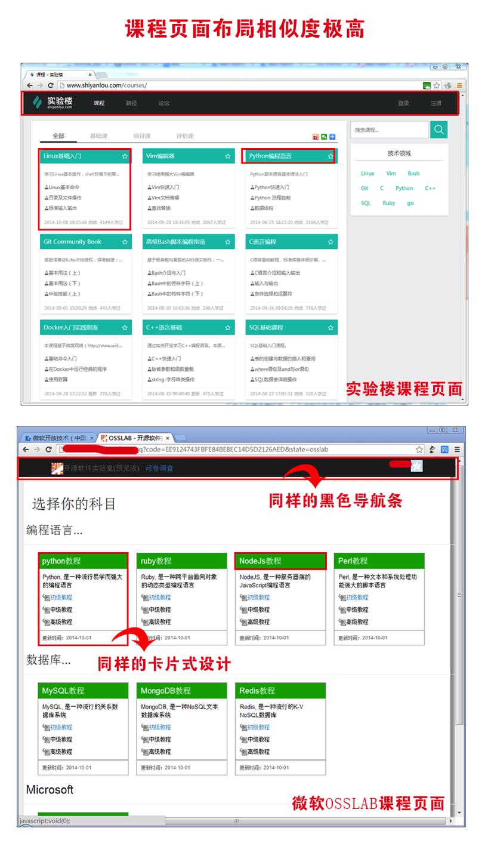Open Chrome menu in the OSSLAB browser window

pos(457,450)
